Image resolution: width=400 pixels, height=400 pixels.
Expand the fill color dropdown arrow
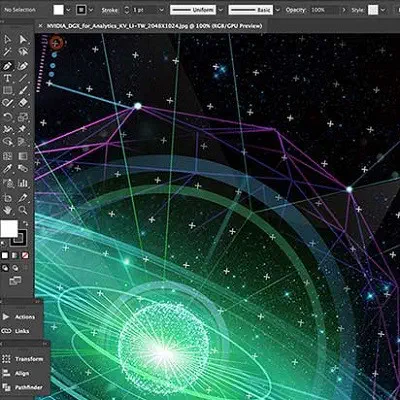click(x=68, y=10)
